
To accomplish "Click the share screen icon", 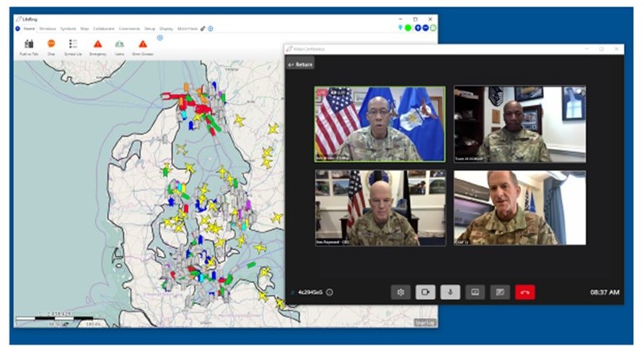I will pos(475,292).
